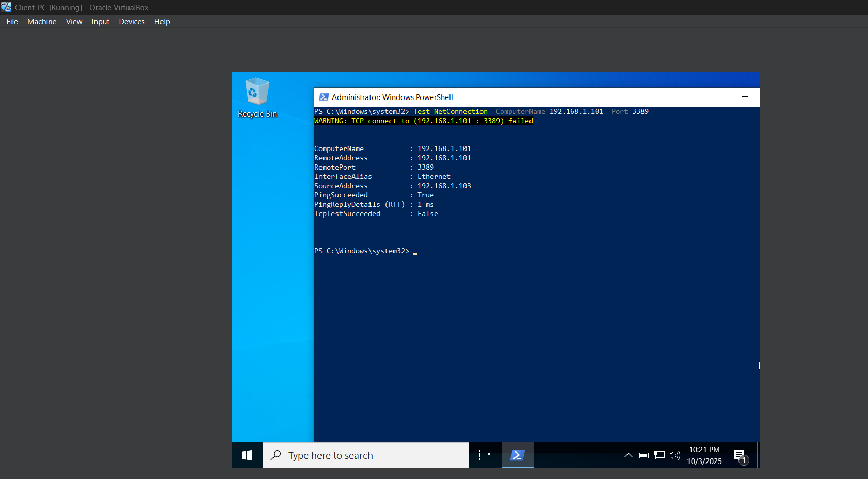Open the VirtualBox File menu
868x479 pixels.
click(12, 22)
